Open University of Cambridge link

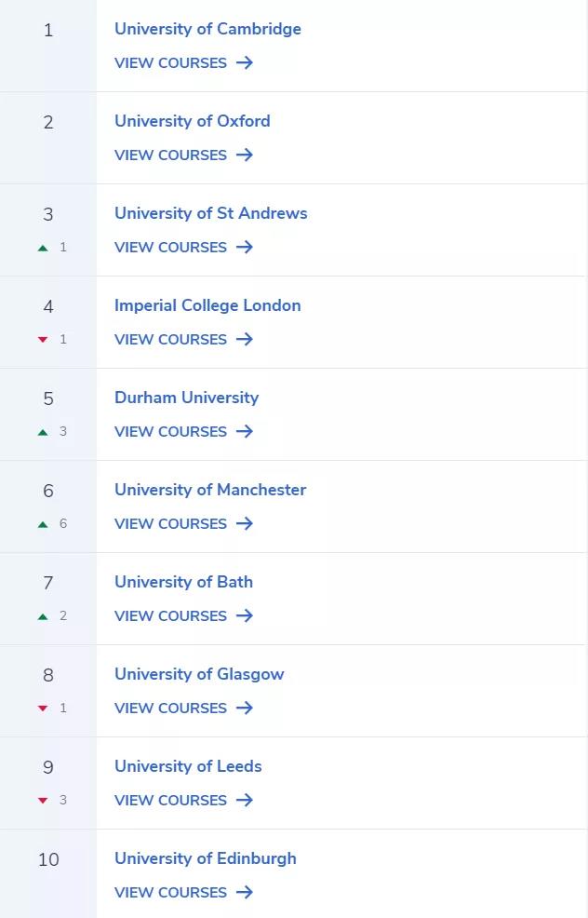(x=207, y=29)
